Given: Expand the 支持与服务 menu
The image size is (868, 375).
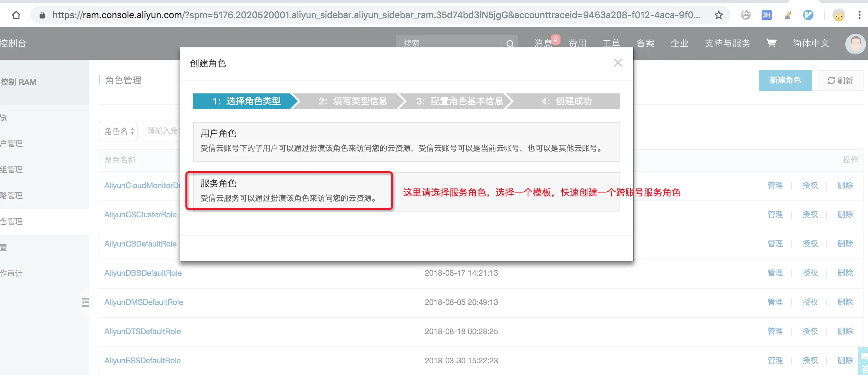Looking at the screenshot, I should (x=728, y=43).
